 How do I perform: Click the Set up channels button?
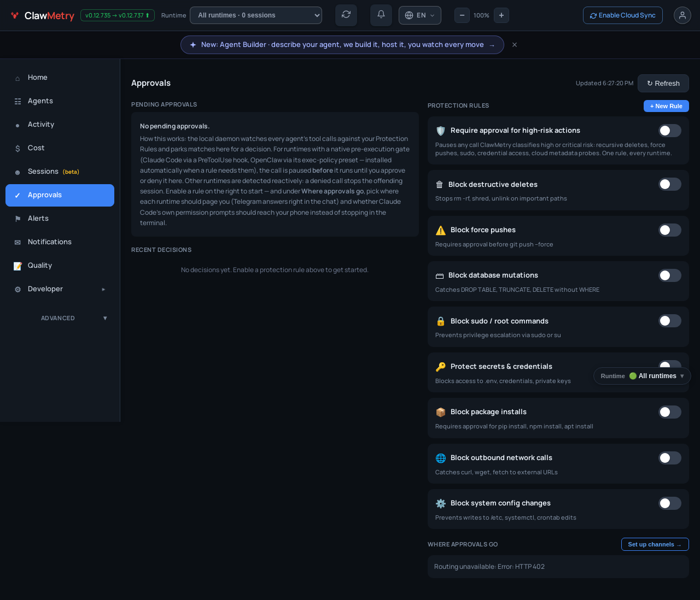click(655, 544)
